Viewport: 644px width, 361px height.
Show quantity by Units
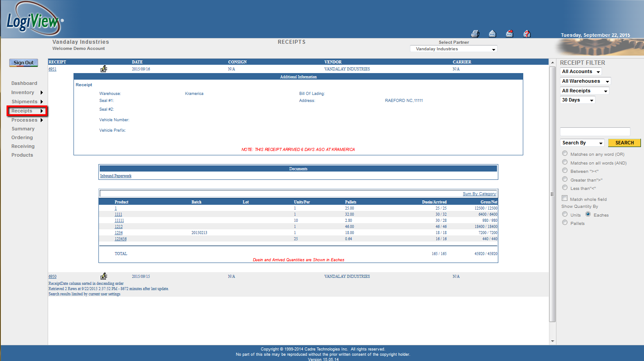click(x=565, y=214)
